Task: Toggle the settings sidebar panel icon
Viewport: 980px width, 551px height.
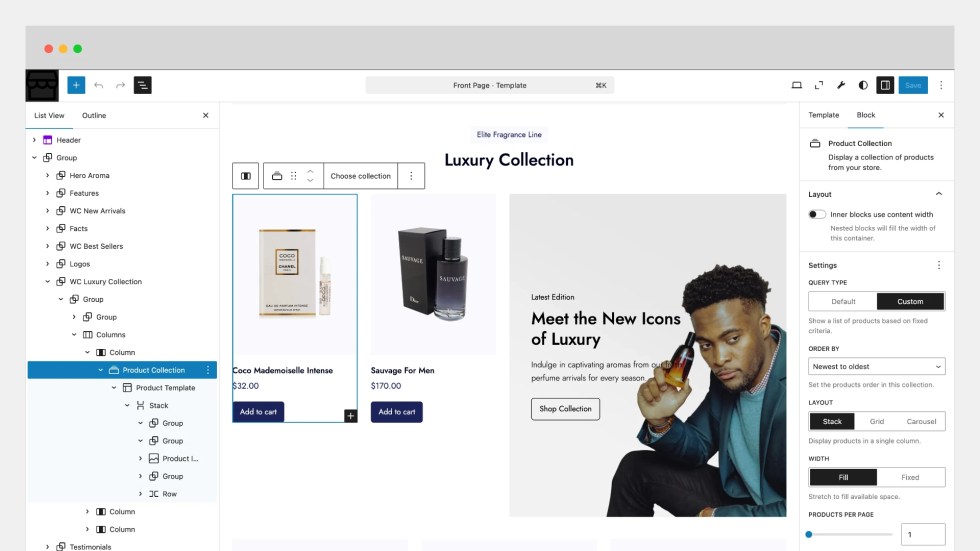Action: pyautogui.click(x=885, y=85)
